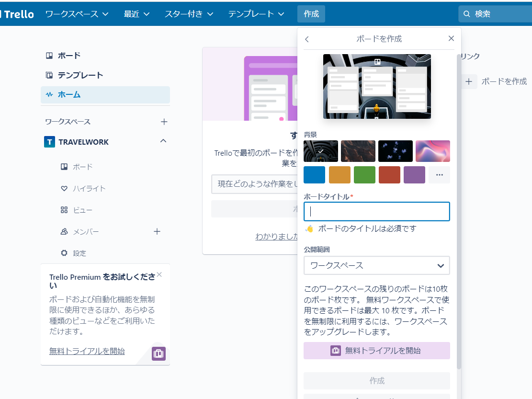Open the スター付き dropdown menu
This screenshot has height=399, width=532.
coord(189,14)
